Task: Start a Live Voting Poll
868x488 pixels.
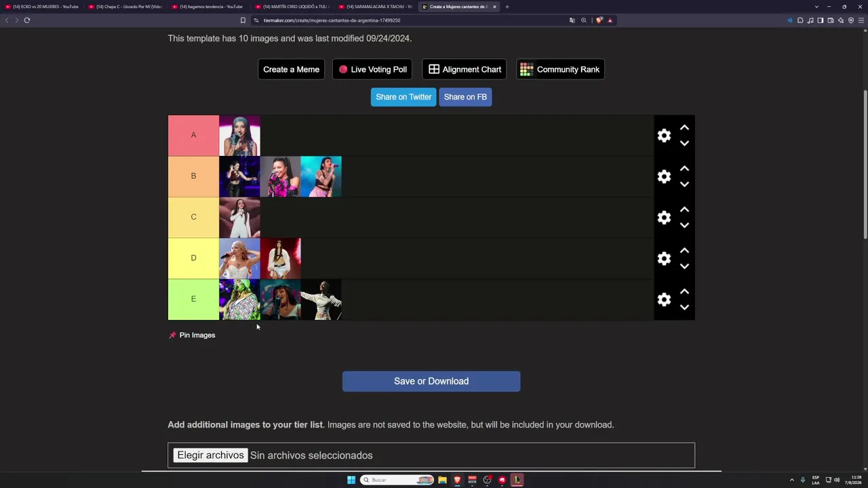Action: click(x=372, y=69)
